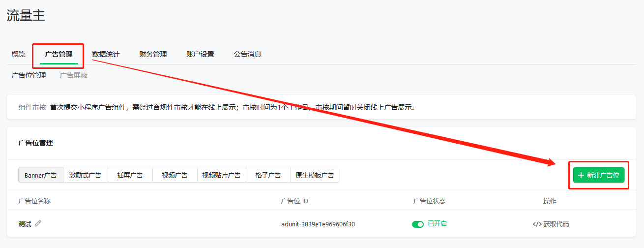Pick the 格子广告 ad type

[268, 175]
